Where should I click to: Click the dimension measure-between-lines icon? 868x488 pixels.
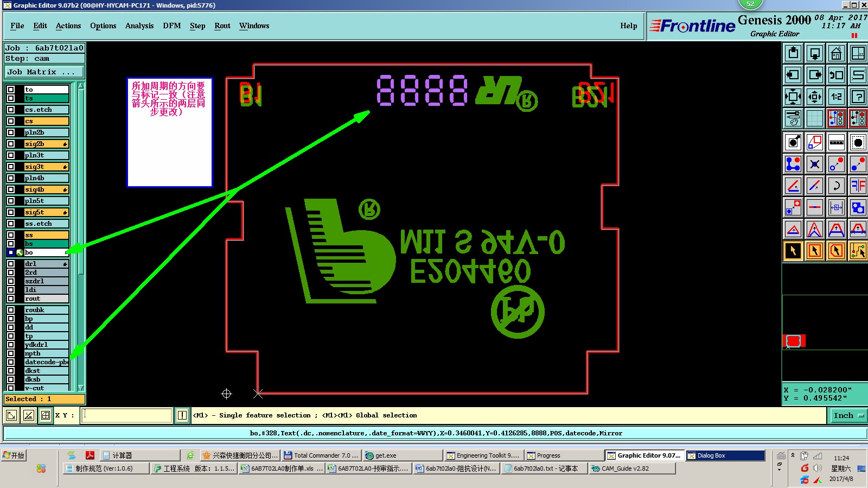coord(837,207)
